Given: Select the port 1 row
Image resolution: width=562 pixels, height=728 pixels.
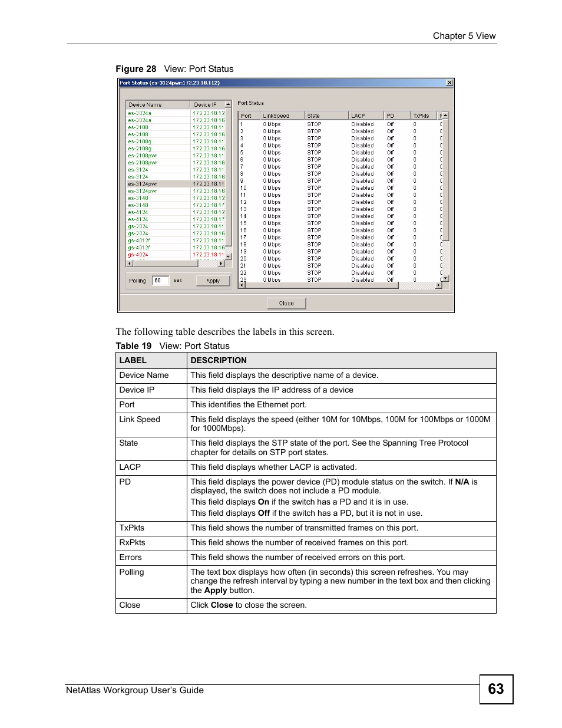Looking at the screenshot, I should click(340, 124).
